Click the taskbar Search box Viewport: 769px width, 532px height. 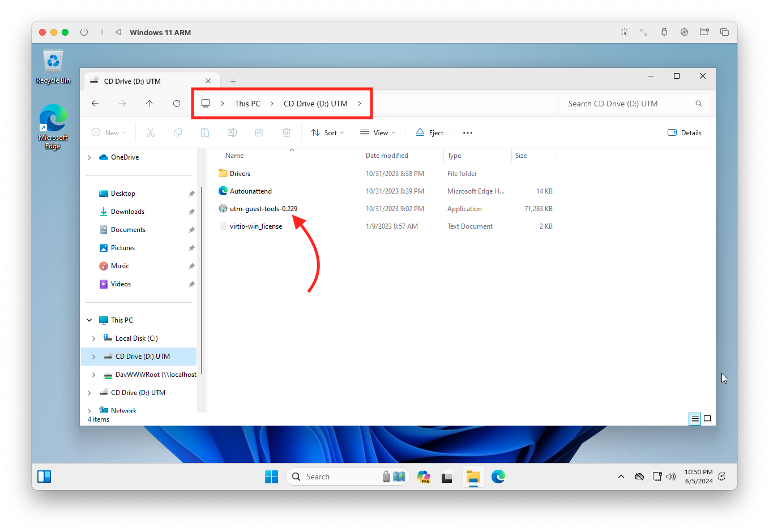[348, 477]
